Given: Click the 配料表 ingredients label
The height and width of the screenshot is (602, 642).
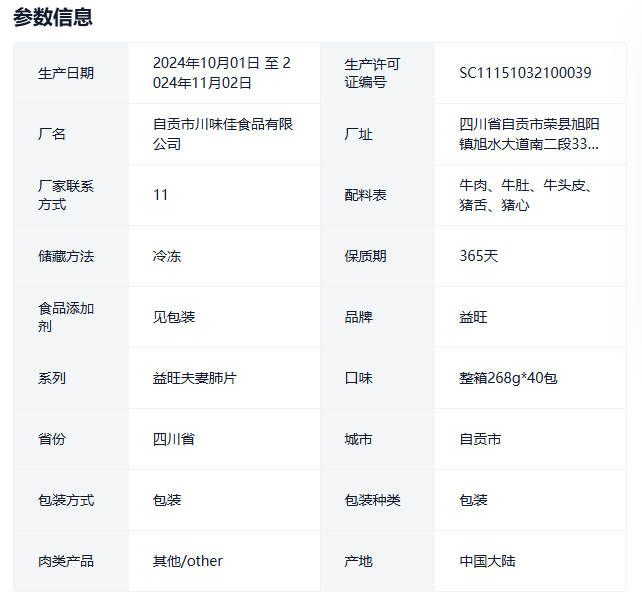Looking at the screenshot, I should coord(365,195).
